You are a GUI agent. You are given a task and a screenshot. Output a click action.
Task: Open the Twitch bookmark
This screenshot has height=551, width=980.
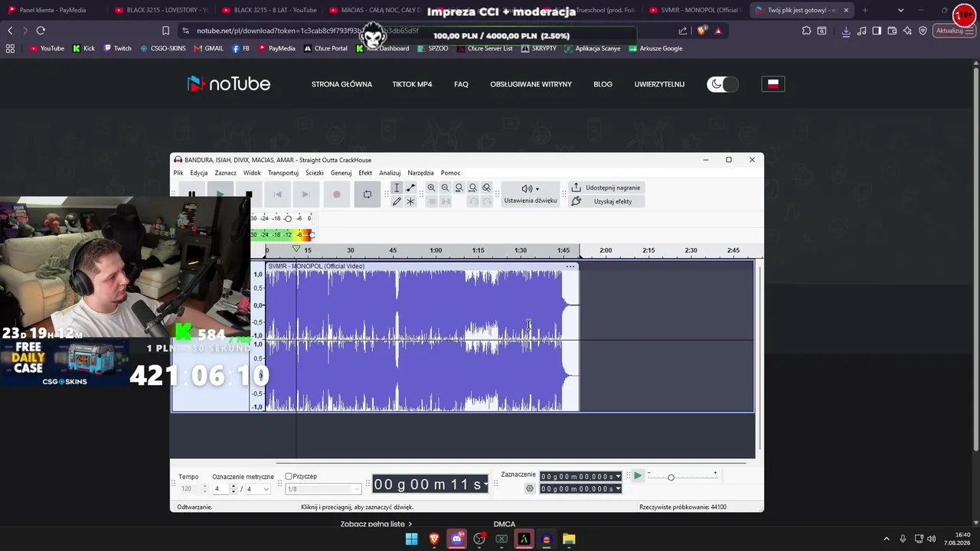(x=118, y=48)
